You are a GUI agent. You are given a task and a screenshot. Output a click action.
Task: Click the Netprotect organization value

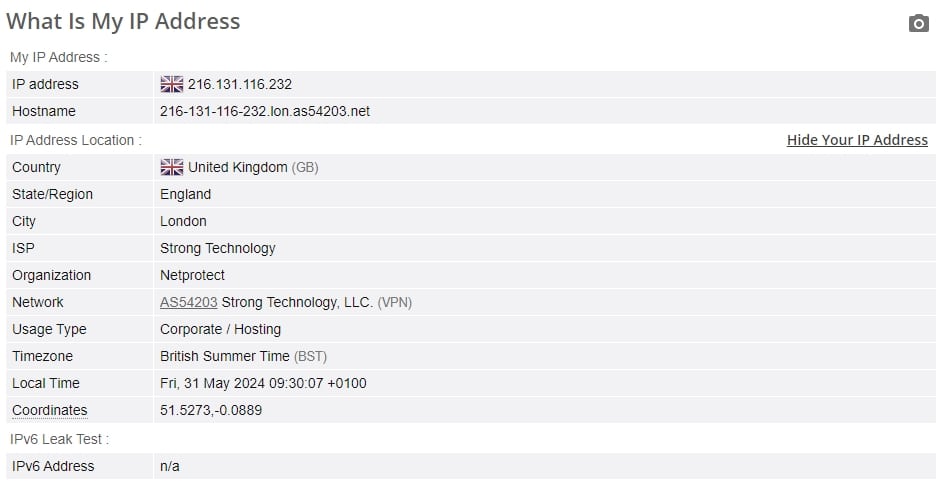click(192, 275)
